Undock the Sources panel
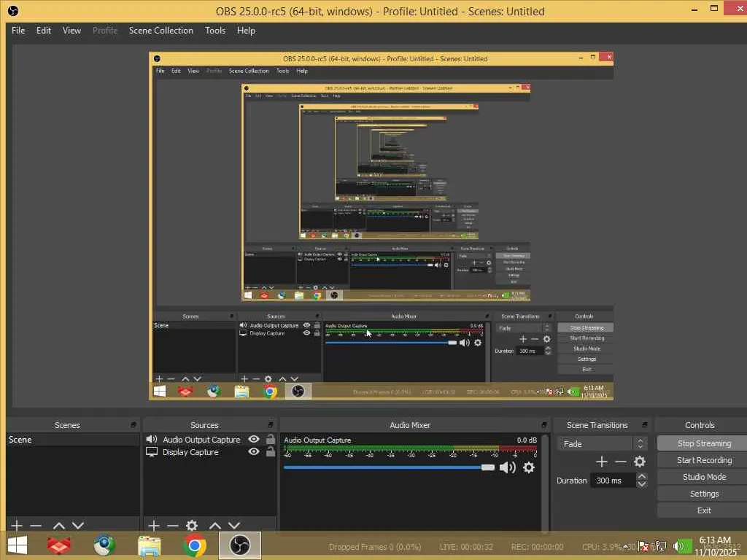Screen dimensions: 747x560 pyautogui.click(x=271, y=425)
